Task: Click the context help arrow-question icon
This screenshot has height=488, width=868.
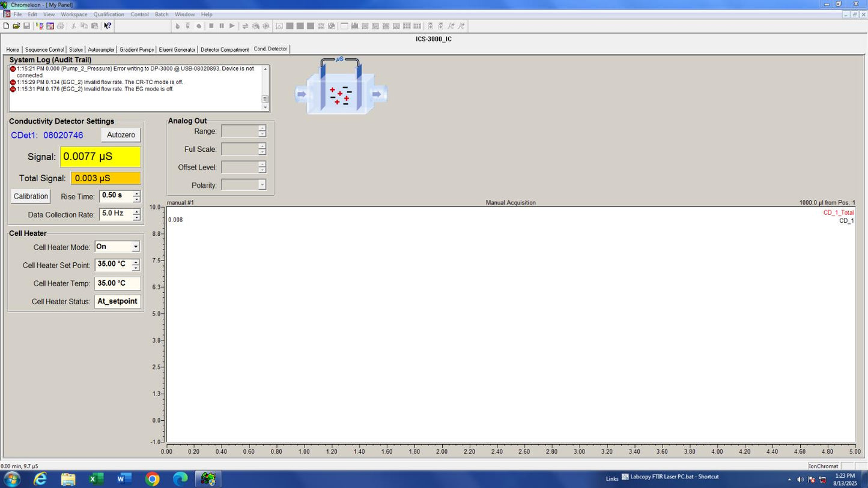Action: [108, 26]
